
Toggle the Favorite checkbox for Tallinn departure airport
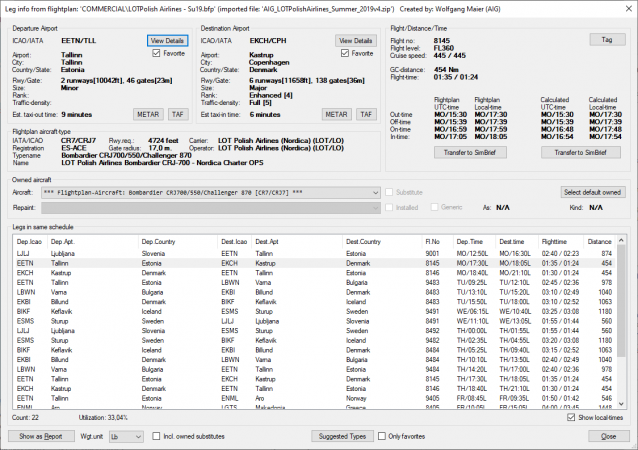(156, 53)
